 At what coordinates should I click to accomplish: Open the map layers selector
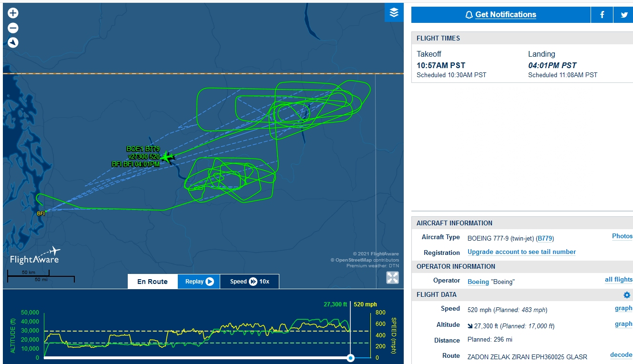[394, 13]
